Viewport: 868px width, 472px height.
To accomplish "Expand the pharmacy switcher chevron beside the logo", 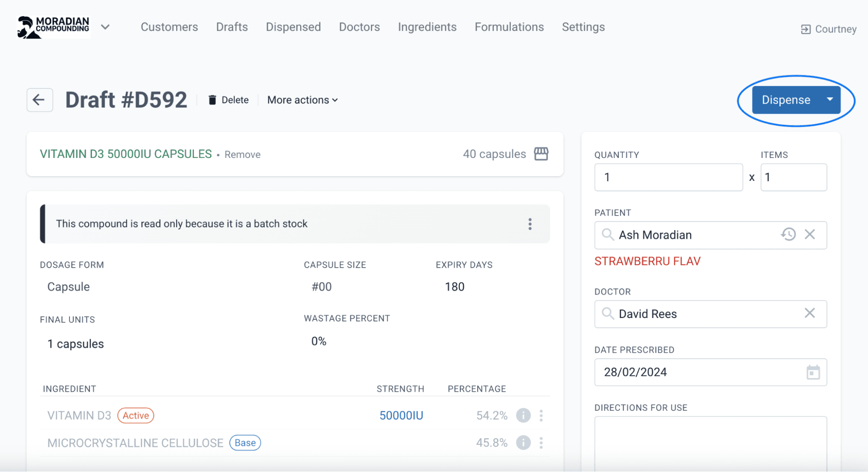I will (105, 27).
